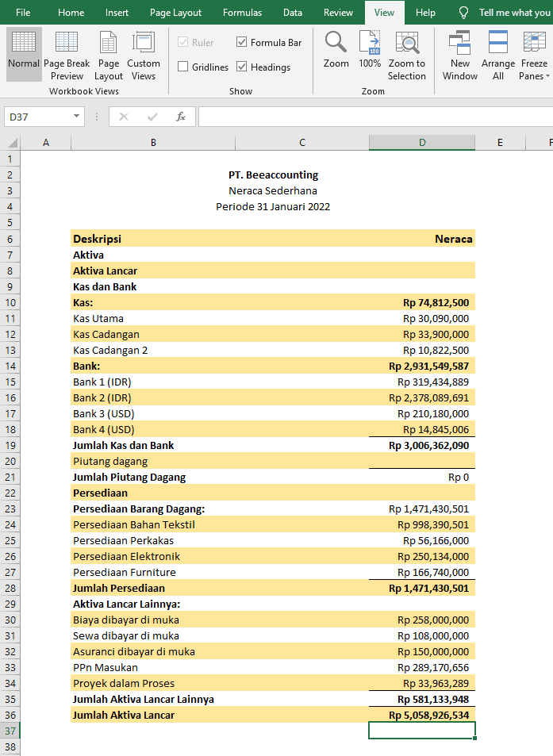The image size is (553, 756).
Task: Click the Tell me lightbulb icon
Action: [x=463, y=13]
